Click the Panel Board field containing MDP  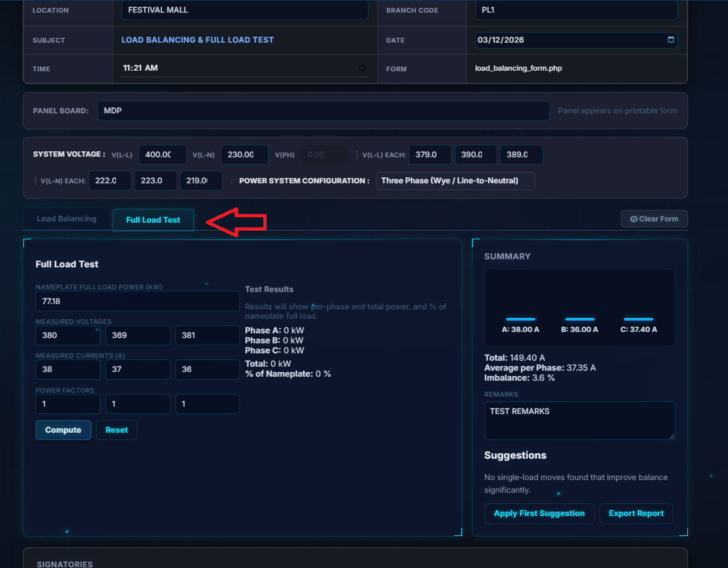click(x=323, y=111)
